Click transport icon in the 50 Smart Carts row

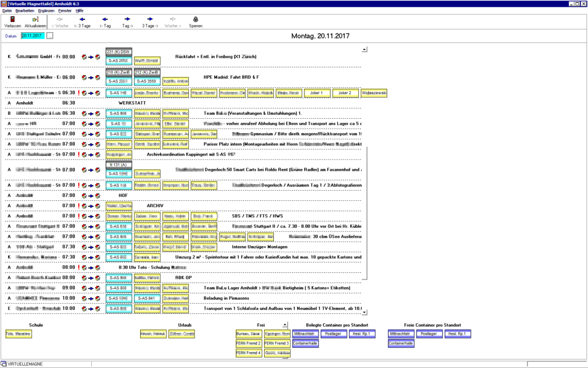pyautogui.click(x=91, y=170)
